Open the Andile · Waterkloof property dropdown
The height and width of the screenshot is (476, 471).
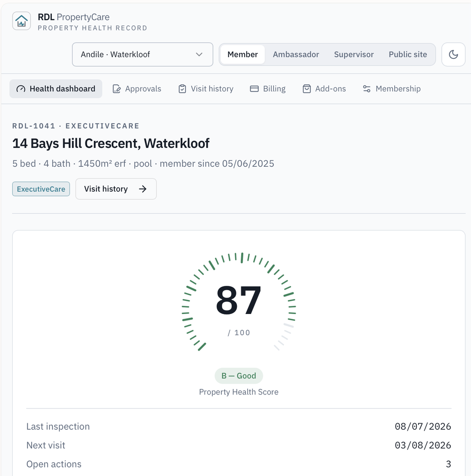click(x=142, y=54)
